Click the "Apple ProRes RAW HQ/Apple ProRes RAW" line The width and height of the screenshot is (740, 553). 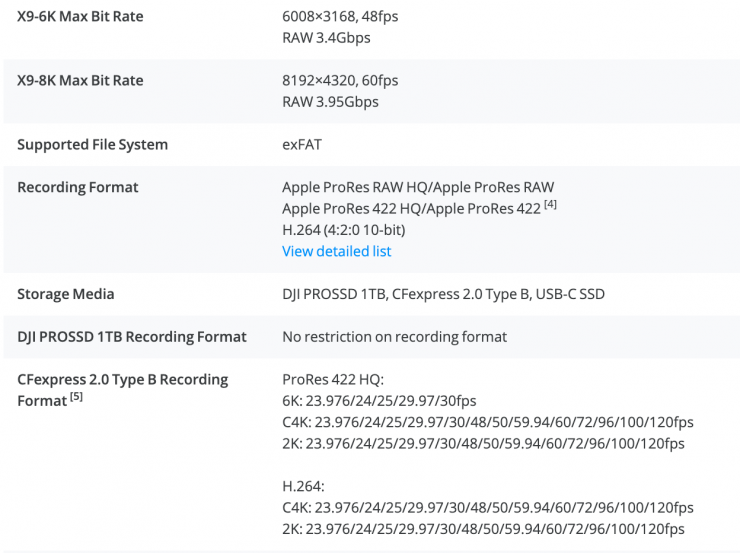418,187
